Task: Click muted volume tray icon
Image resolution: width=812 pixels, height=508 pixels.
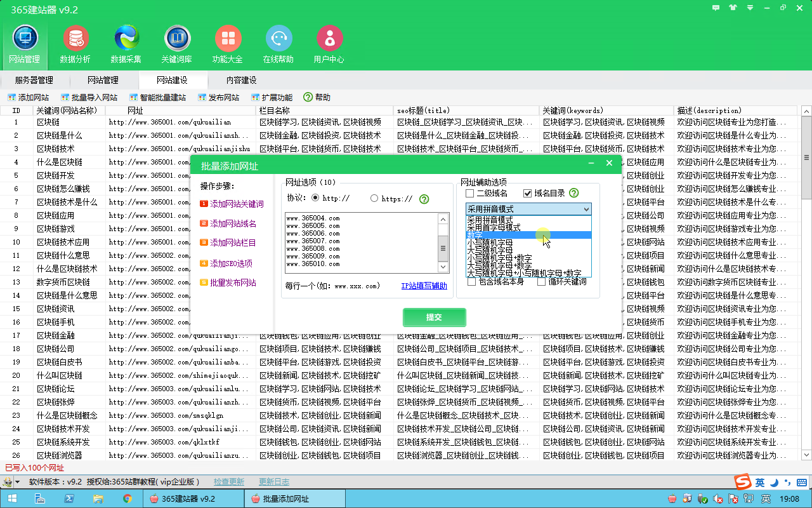Action: 718,499
